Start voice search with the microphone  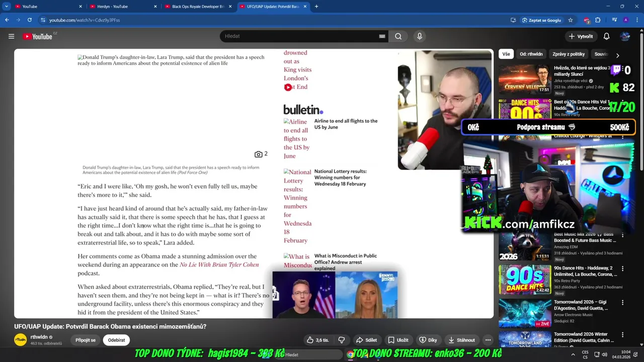pyautogui.click(x=420, y=36)
